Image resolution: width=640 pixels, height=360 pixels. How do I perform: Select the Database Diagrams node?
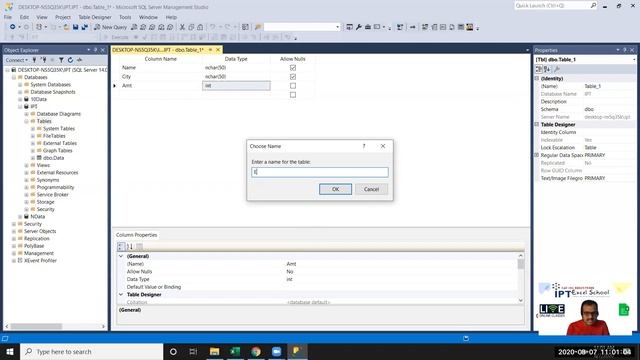coord(59,114)
